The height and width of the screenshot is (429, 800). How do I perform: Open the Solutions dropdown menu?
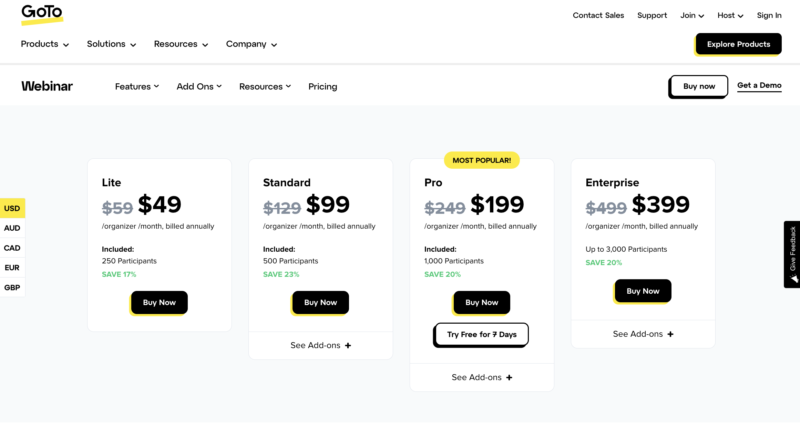[111, 44]
